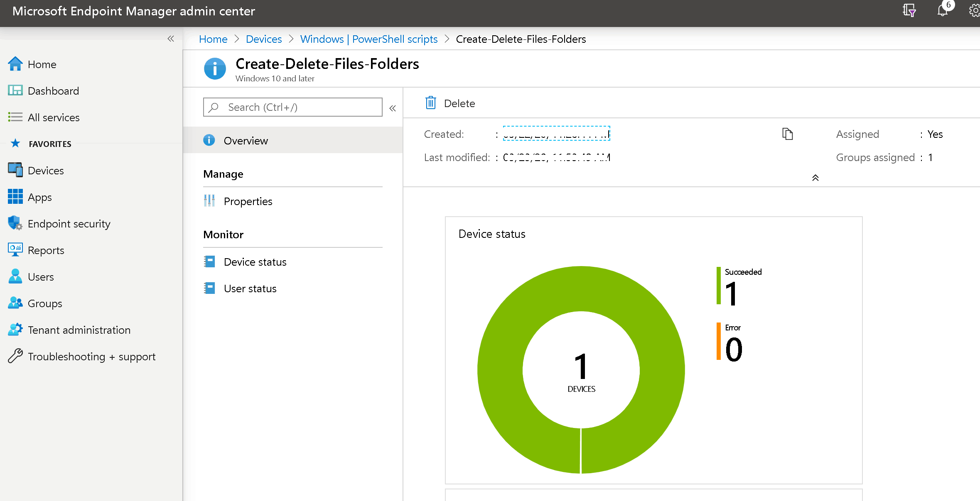This screenshot has width=980, height=501.
Task: Copy the Created value with clipboard icon
Action: tap(788, 134)
